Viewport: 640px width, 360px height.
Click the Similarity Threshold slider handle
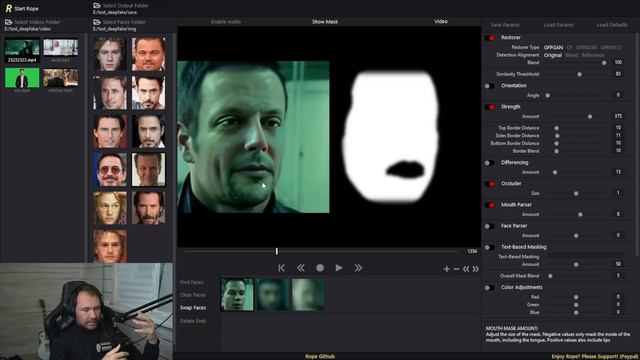(580, 74)
